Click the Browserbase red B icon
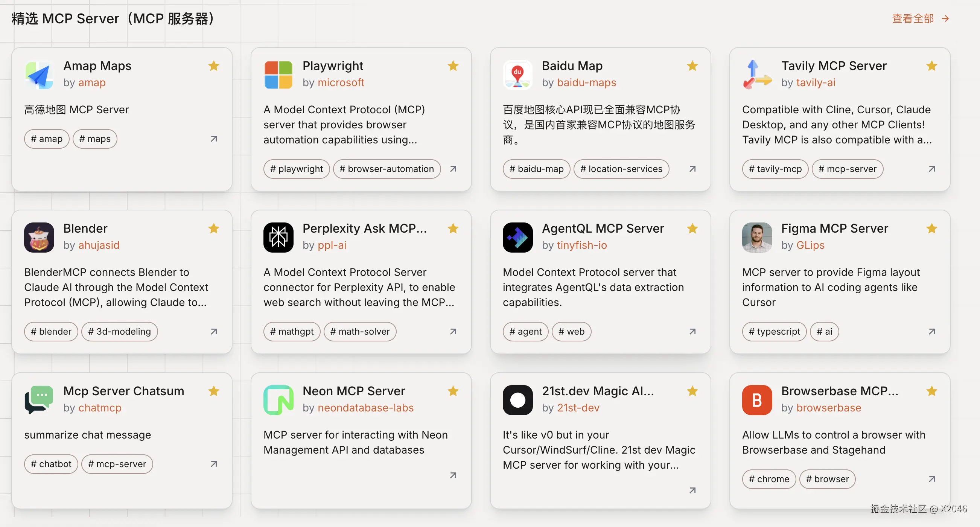The image size is (980, 527). point(757,400)
